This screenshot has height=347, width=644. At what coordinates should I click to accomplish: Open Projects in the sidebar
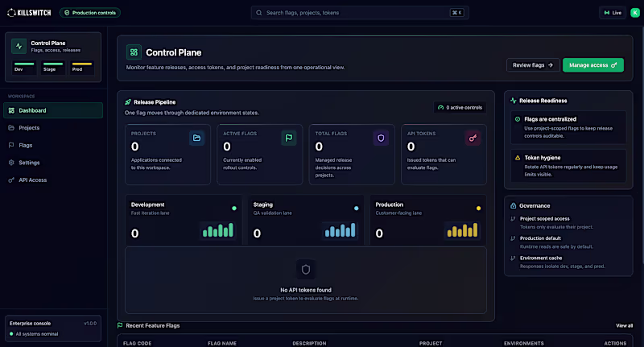[53, 128]
